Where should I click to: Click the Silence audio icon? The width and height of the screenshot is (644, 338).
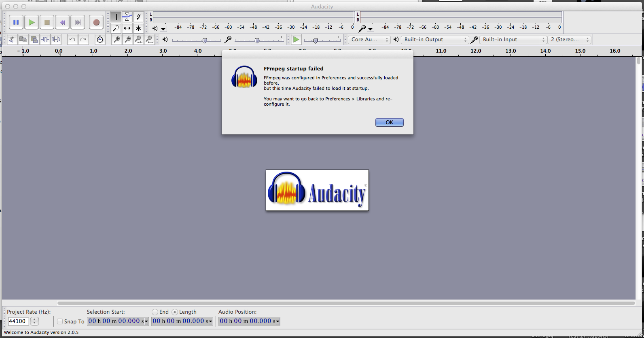tap(56, 39)
